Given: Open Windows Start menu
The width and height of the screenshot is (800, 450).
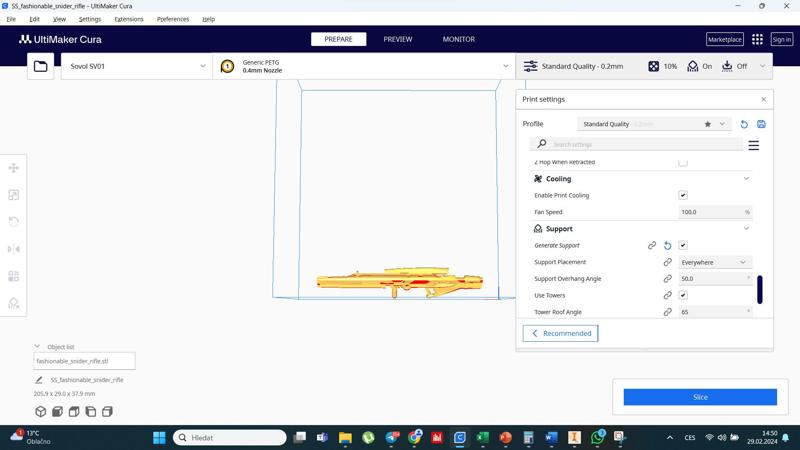Looking at the screenshot, I should [159, 437].
